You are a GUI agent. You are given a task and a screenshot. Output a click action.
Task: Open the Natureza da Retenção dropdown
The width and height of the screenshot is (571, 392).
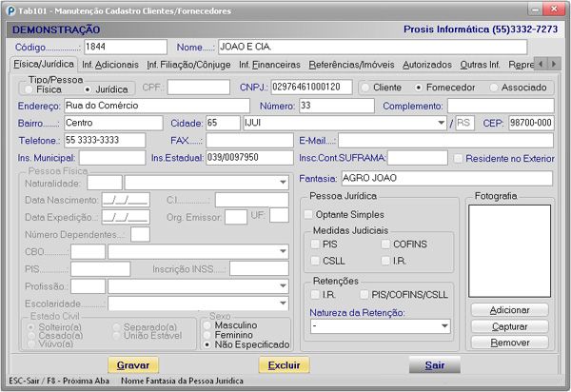(444, 326)
